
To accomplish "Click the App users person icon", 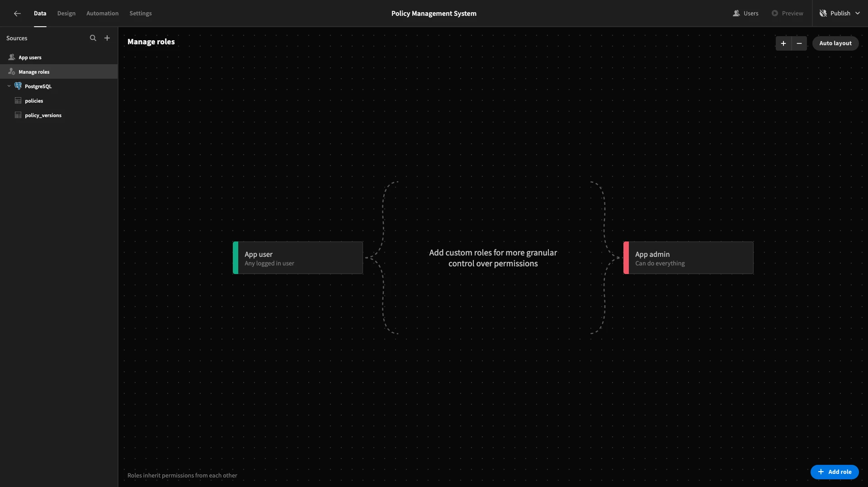I will [x=12, y=57].
